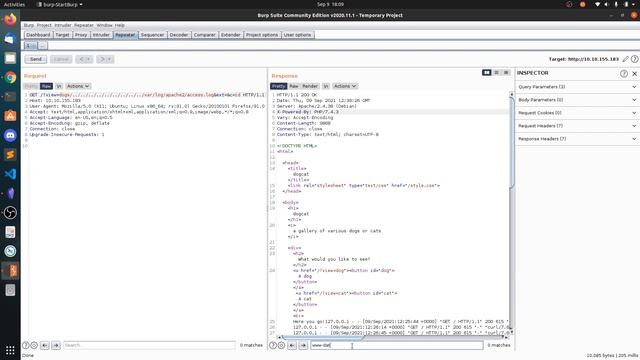Select tabbed layout view

[506, 73]
